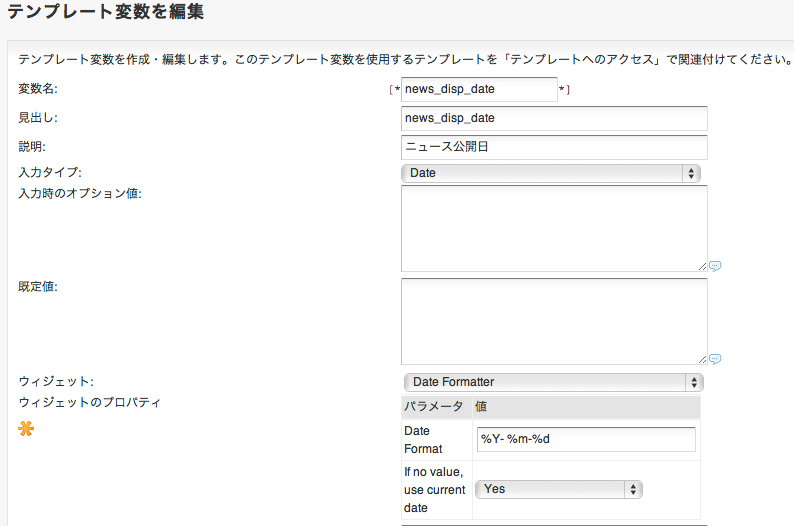Click the help bubble icon beside 入力時のオプション値
The height and width of the screenshot is (526, 794).
tap(715, 267)
